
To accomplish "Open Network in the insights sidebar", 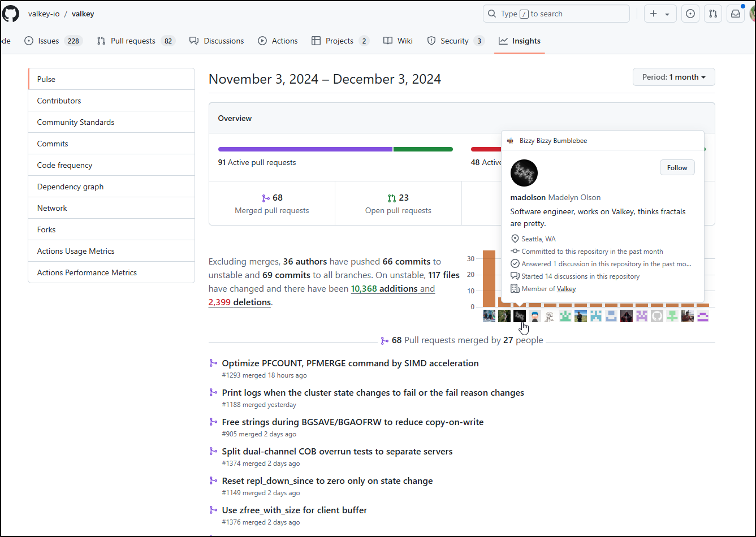I will coord(111,208).
